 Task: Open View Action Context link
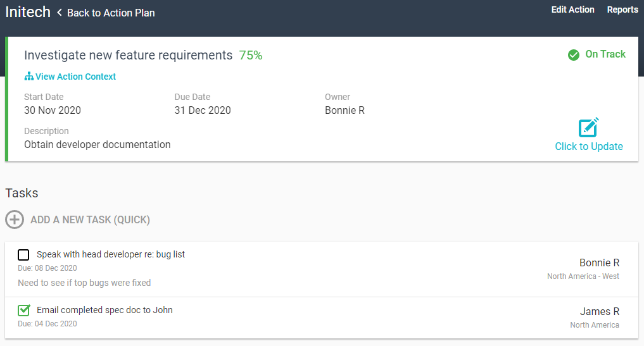[x=75, y=77]
